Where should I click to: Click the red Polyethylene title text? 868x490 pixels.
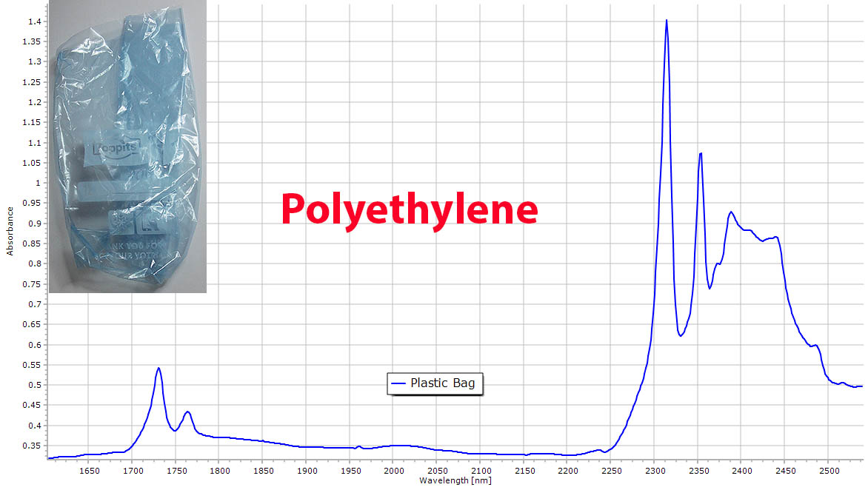tap(409, 209)
